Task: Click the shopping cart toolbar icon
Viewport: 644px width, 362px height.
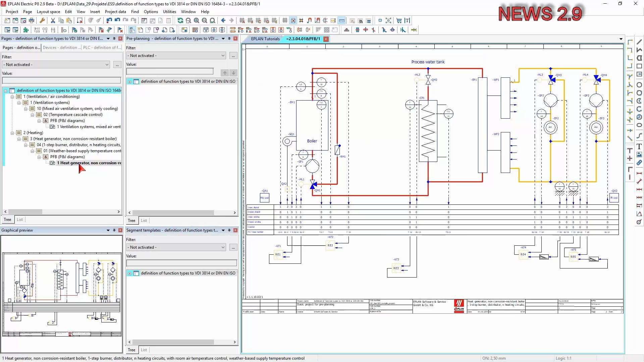Action: (x=399, y=20)
